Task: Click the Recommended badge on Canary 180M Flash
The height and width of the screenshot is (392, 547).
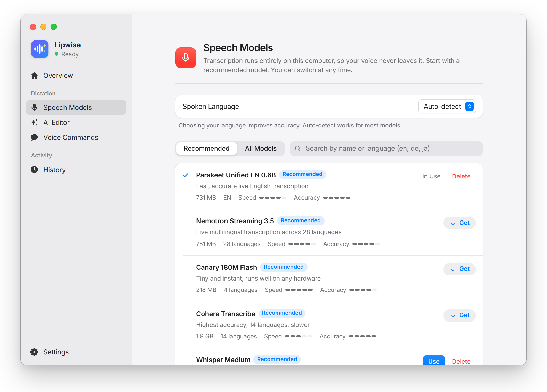Action: [284, 267]
